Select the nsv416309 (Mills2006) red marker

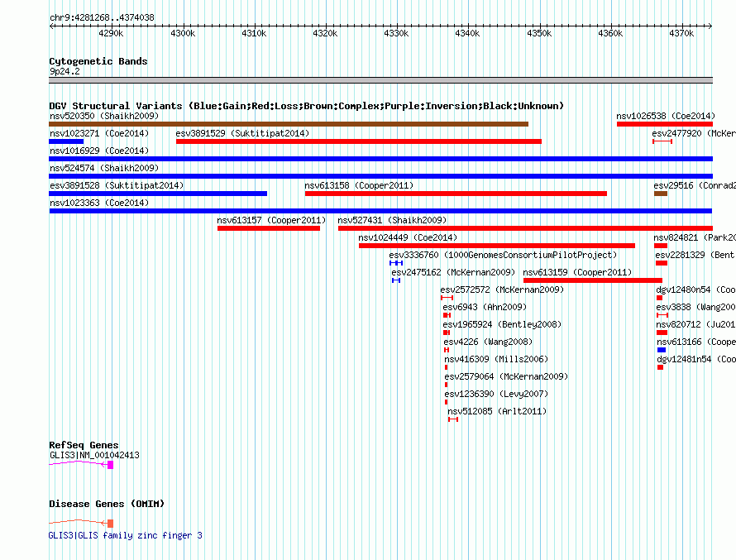[446, 367]
